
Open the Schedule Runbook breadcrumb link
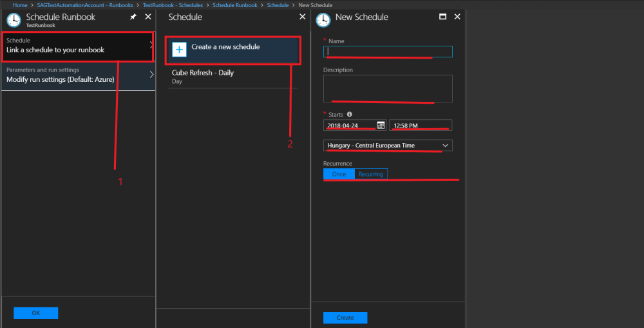pyautogui.click(x=235, y=5)
